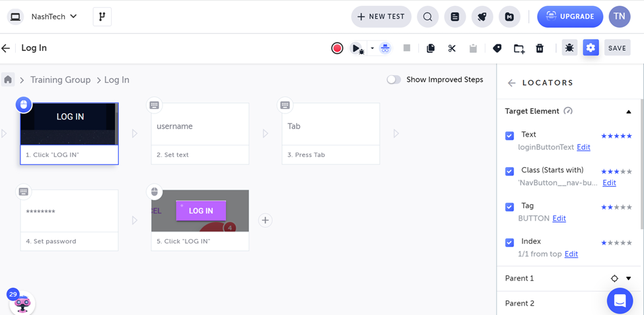This screenshot has width=644, height=315.
Task: Open Training Group in breadcrumb
Action: click(60, 80)
